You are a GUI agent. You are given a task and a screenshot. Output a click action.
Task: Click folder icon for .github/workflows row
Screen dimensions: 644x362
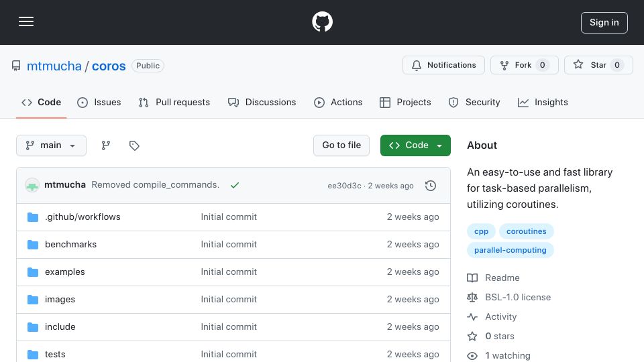(x=33, y=217)
